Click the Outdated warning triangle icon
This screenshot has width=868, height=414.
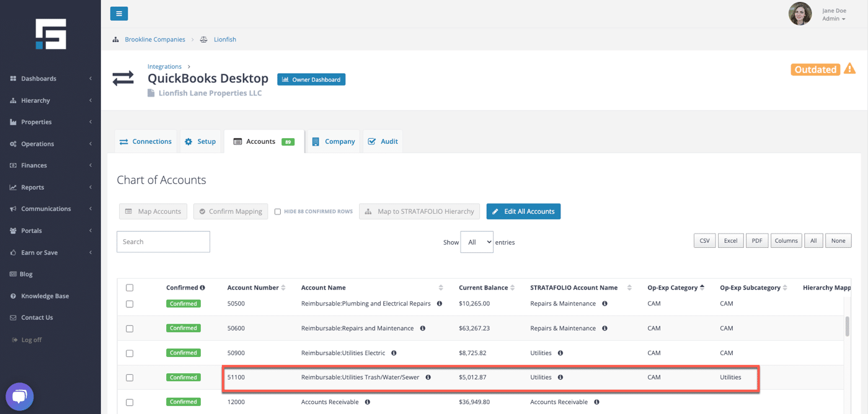(850, 69)
